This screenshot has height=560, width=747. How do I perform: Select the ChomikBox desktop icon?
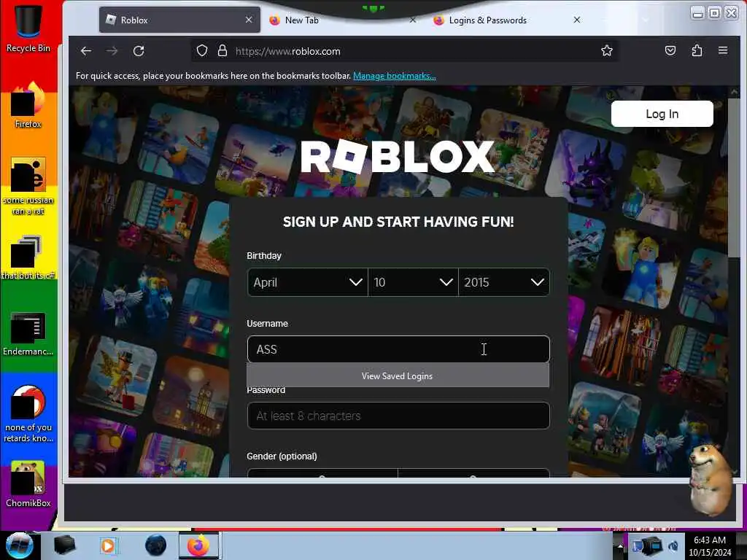tap(28, 483)
